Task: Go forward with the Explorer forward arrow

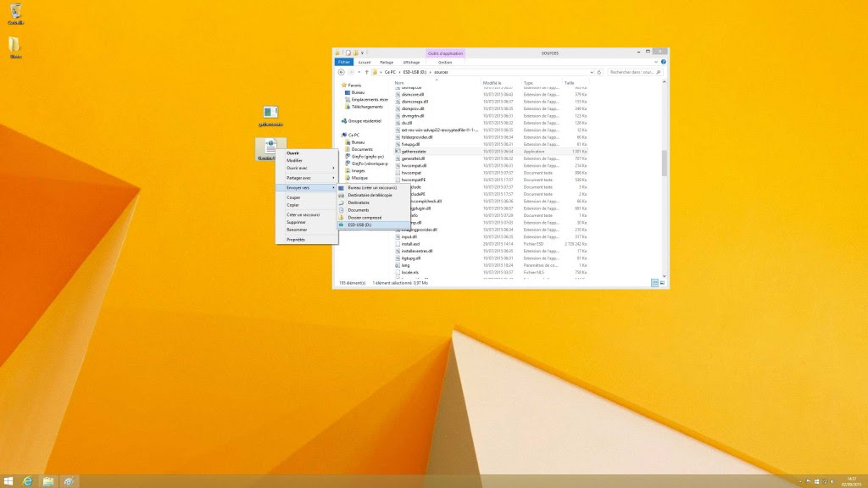Action: (x=350, y=72)
